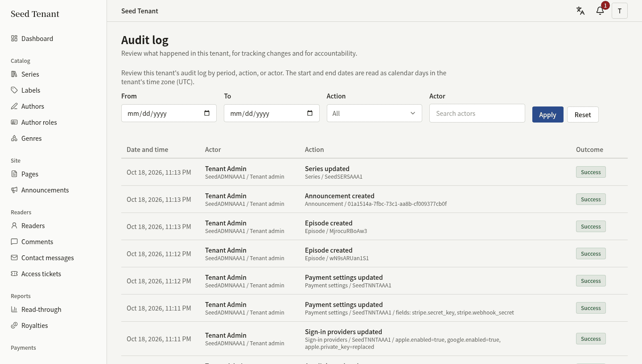Click Episode / MjrocuRBoAw3 detail text

(336, 231)
